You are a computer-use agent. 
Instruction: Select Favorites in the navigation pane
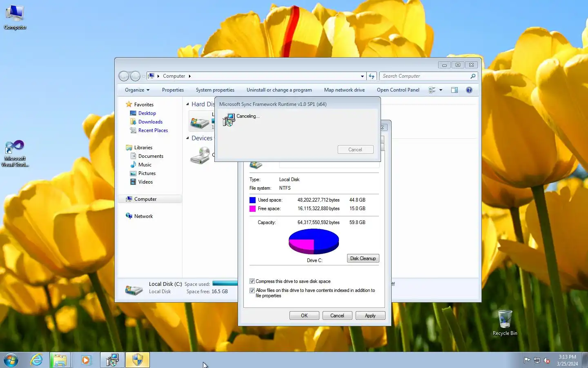(144, 105)
